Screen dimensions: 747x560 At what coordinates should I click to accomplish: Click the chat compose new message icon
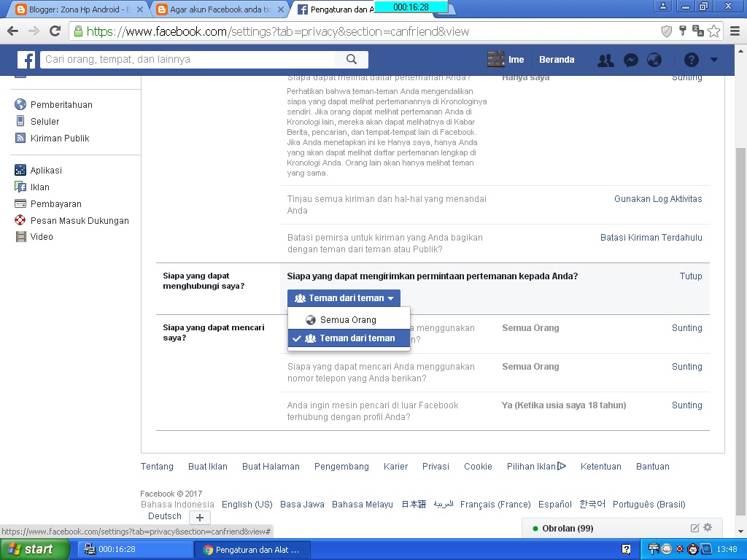[x=694, y=528]
